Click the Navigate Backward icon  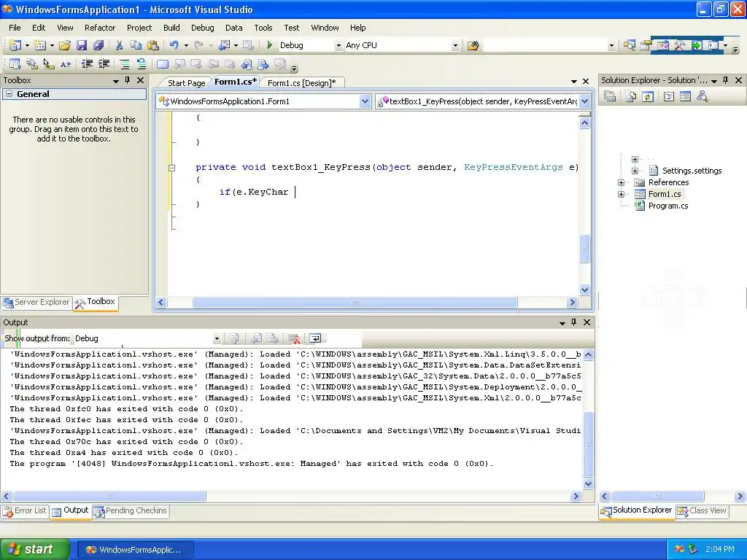pos(223,45)
